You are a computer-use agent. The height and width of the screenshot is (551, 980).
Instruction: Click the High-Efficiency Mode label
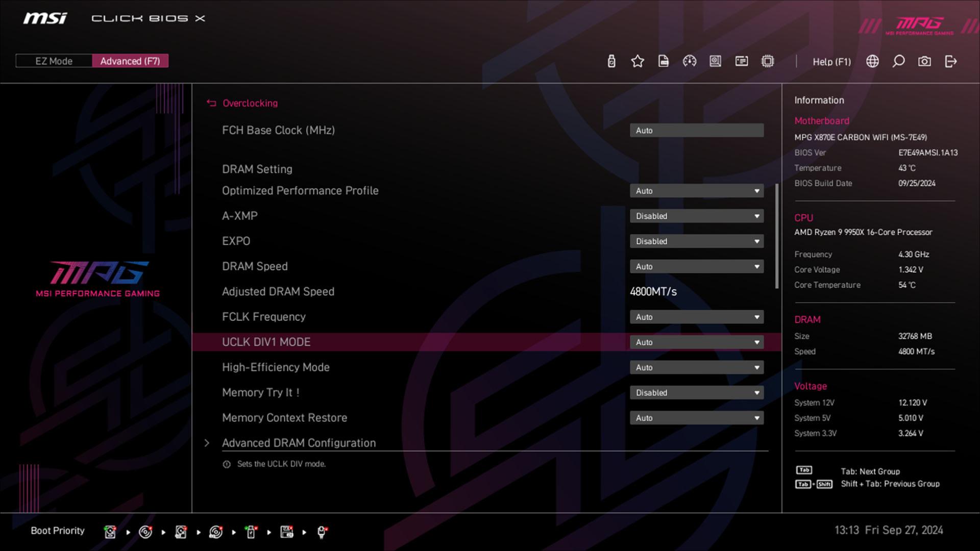[x=276, y=367]
